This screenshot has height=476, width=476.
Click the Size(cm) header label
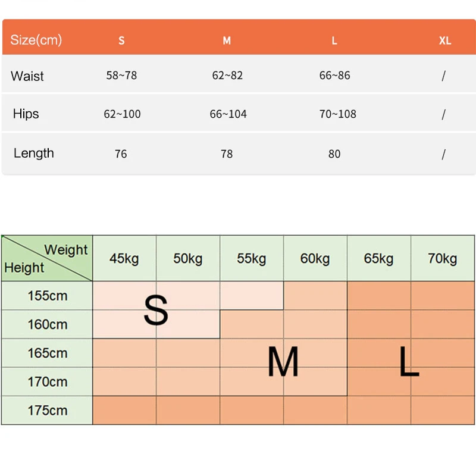36,40
